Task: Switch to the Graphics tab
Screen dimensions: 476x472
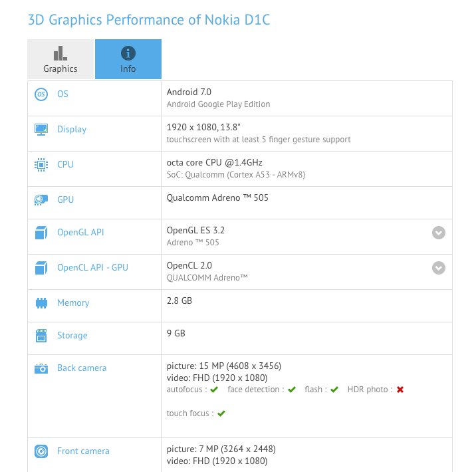Action: [60, 59]
